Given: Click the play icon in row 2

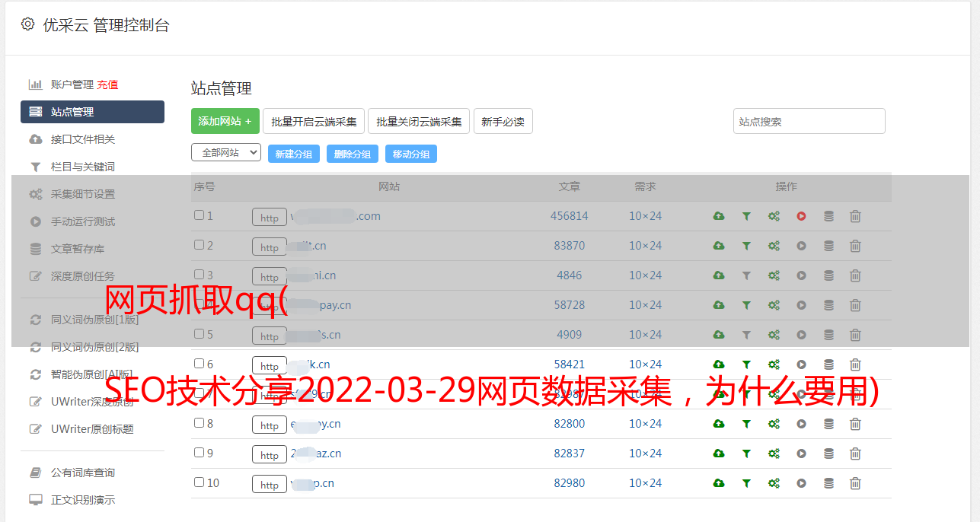Looking at the screenshot, I should [x=801, y=246].
